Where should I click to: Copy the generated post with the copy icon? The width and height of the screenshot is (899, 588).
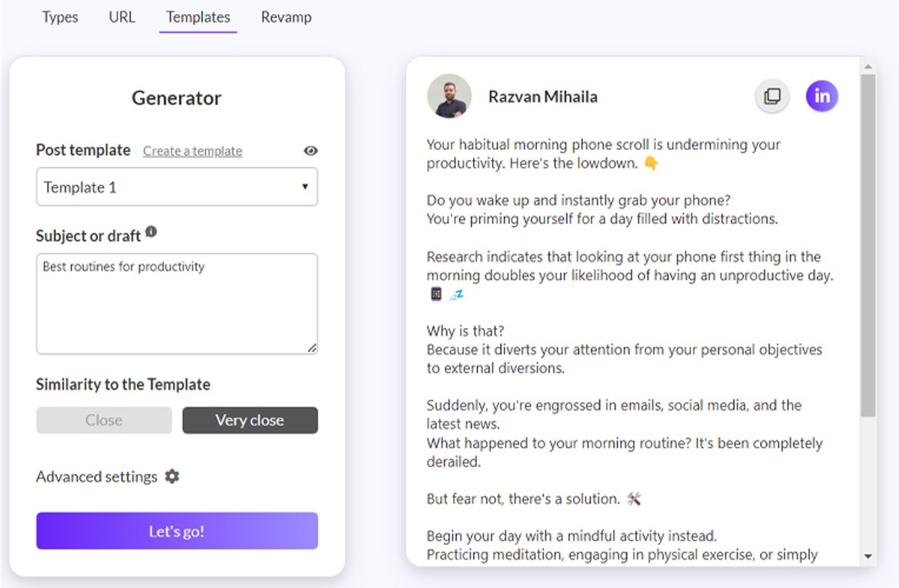[x=772, y=96]
